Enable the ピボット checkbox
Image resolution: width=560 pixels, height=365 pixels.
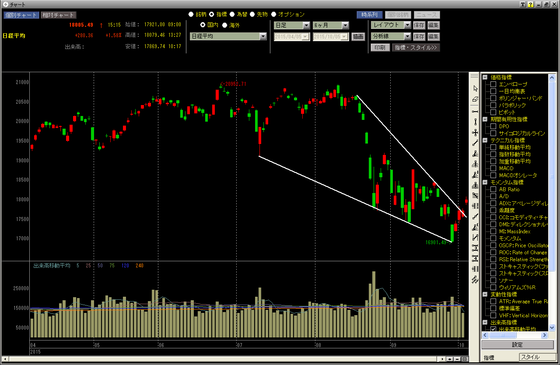pos(493,112)
